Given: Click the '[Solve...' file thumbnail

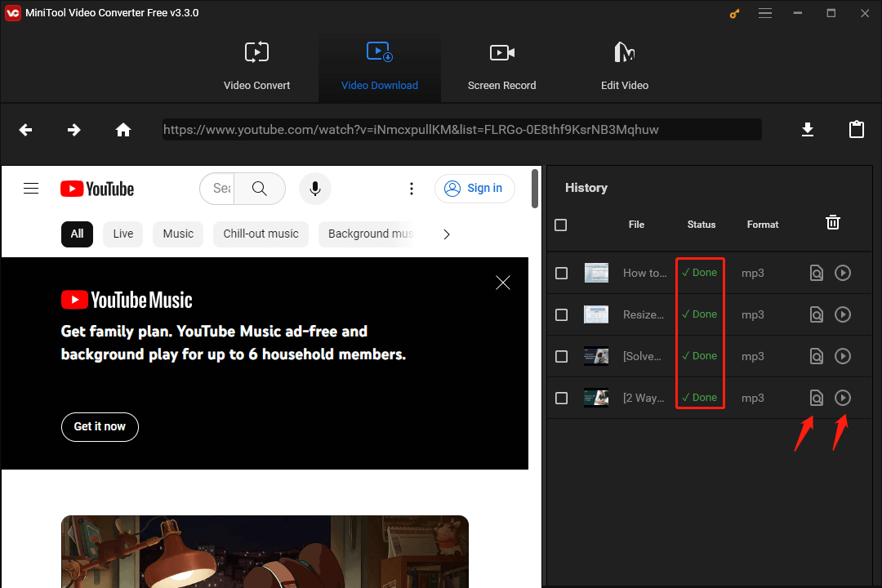Looking at the screenshot, I should 596,356.
